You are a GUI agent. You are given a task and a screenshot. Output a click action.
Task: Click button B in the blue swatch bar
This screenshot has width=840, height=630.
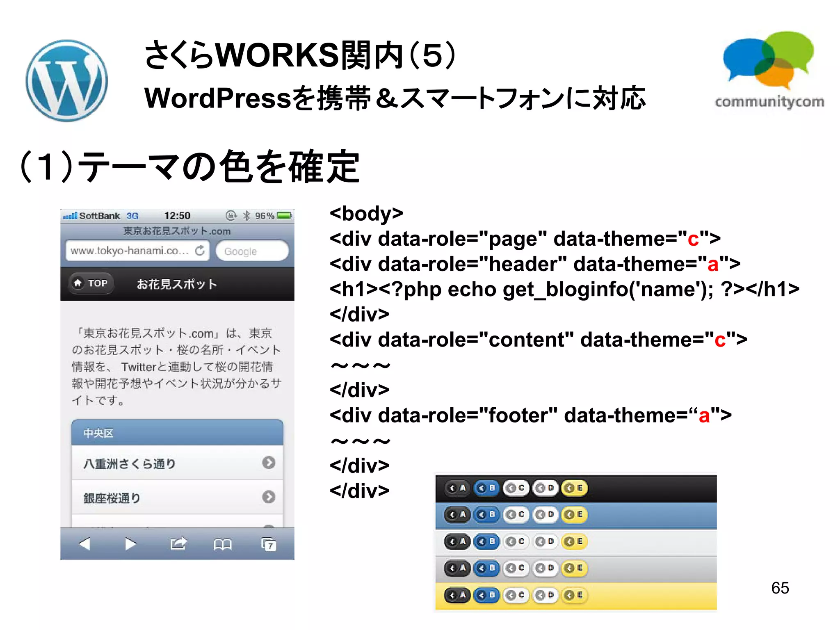pos(487,514)
